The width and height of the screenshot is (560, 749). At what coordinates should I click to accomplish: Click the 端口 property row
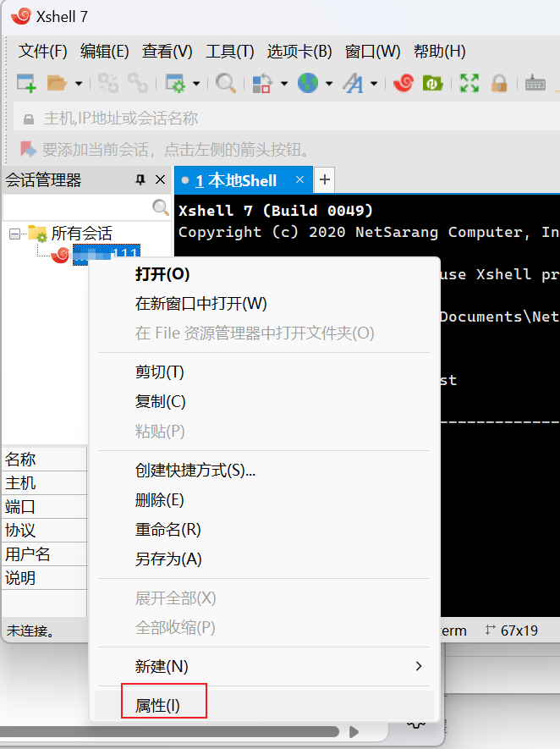pos(44,507)
